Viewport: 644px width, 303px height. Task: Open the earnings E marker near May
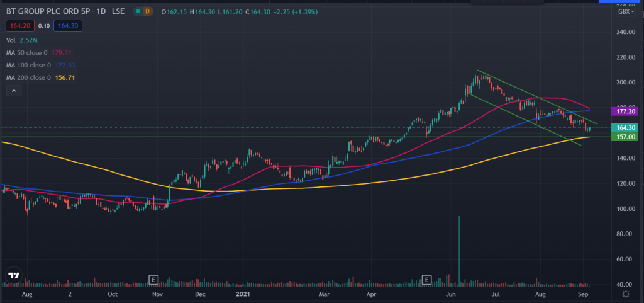[x=427, y=280]
